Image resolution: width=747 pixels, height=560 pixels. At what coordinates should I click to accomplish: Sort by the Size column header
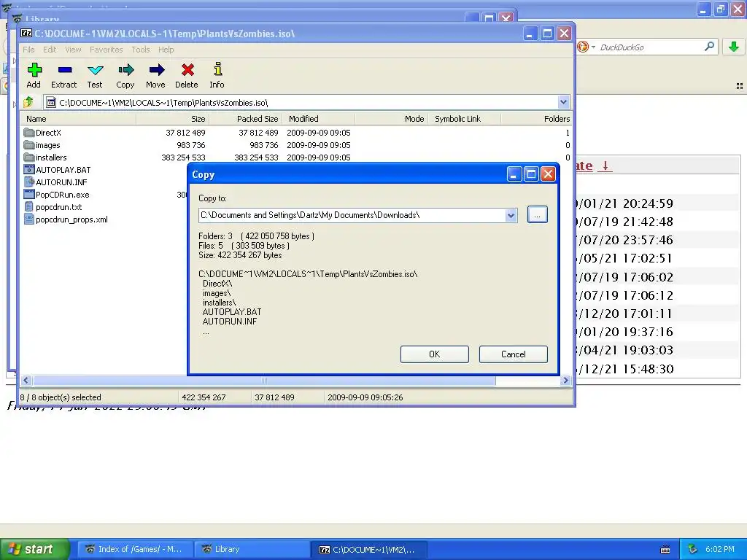coord(172,119)
